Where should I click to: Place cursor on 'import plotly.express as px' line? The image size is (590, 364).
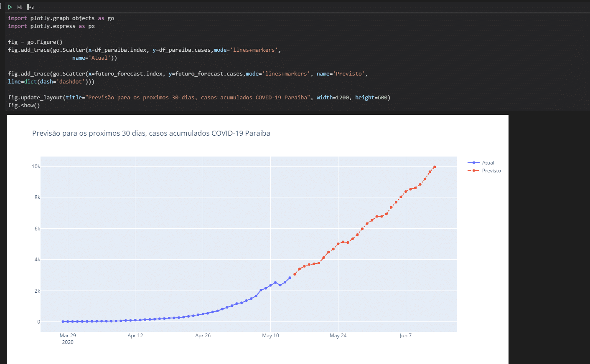tap(51, 26)
